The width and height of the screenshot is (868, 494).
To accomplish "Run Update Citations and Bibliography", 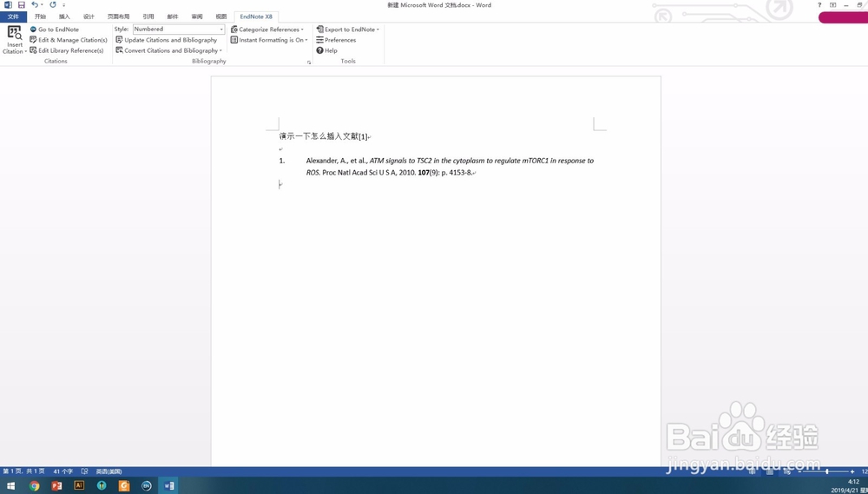I will [x=166, y=40].
